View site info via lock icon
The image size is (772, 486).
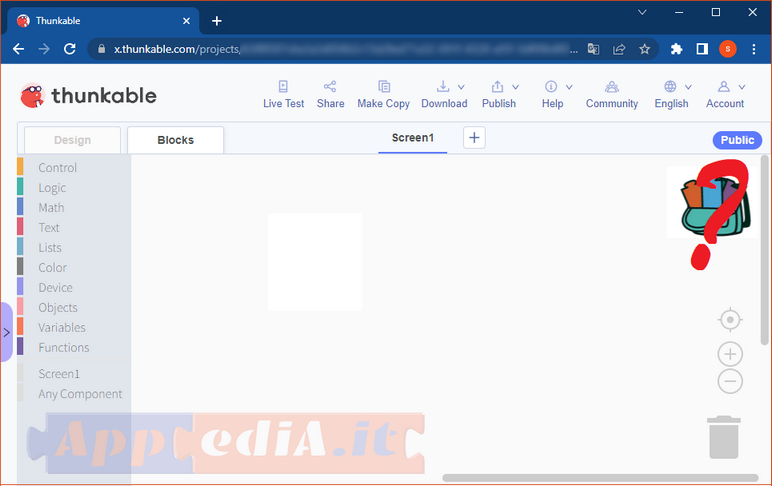click(x=101, y=49)
